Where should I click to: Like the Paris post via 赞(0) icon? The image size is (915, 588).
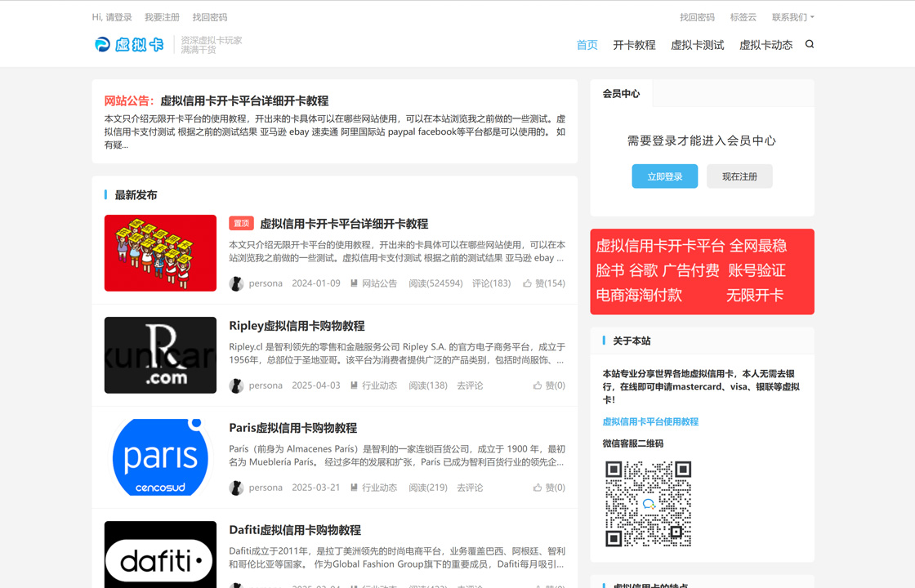tap(538, 488)
